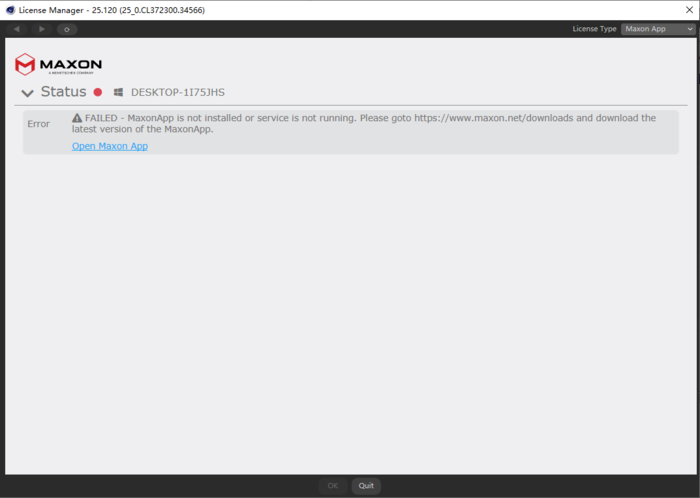Click the Error row label
Screen dimensions: 700x498
pos(38,124)
